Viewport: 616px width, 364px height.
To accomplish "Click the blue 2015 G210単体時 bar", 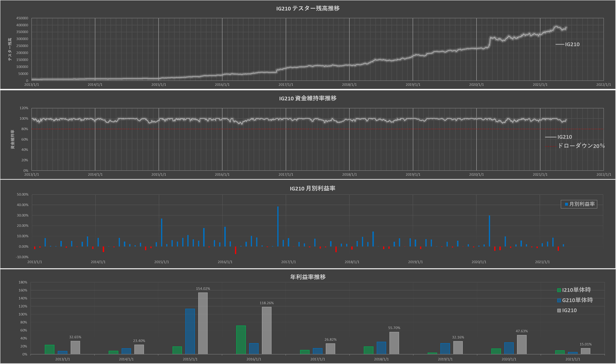I will tap(190, 331).
